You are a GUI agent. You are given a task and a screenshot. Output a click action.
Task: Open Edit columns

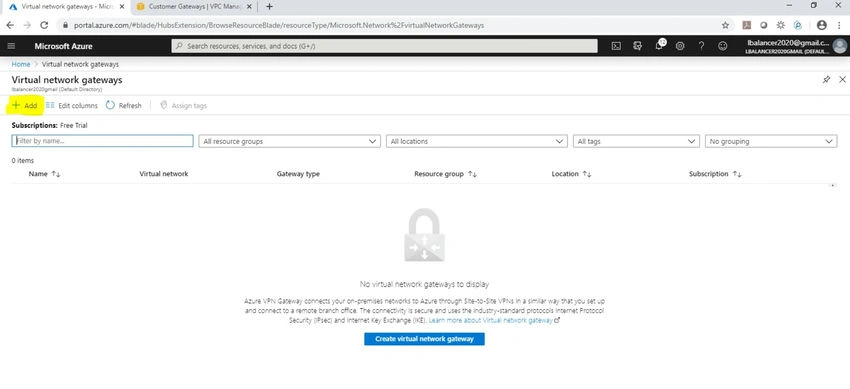pyautogui.click(x=72, y=106)
